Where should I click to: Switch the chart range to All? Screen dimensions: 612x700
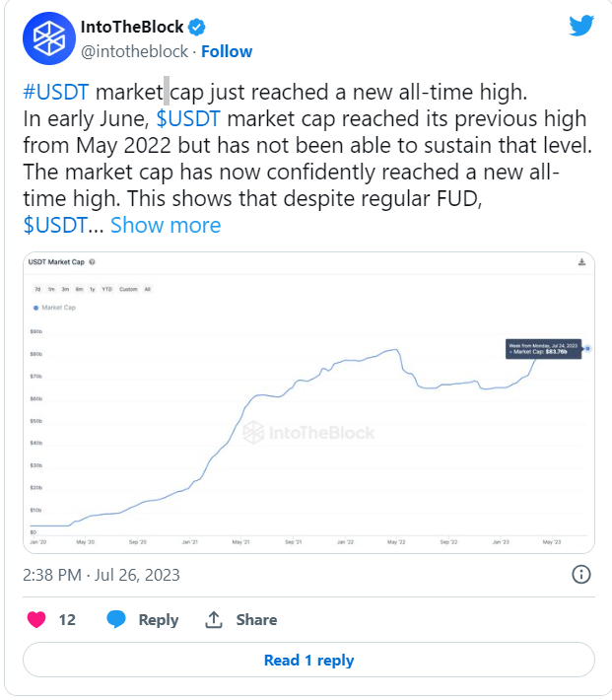tap(147, 289)
